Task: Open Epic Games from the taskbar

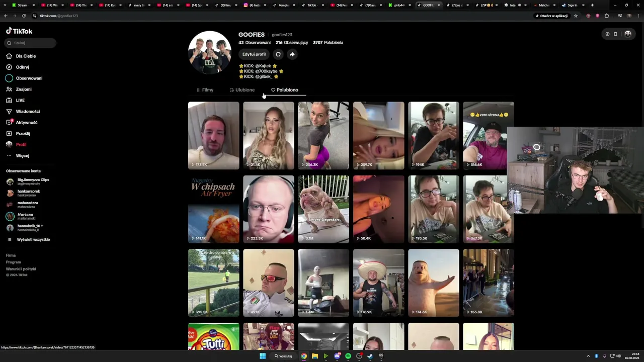Action: point(381,356)
